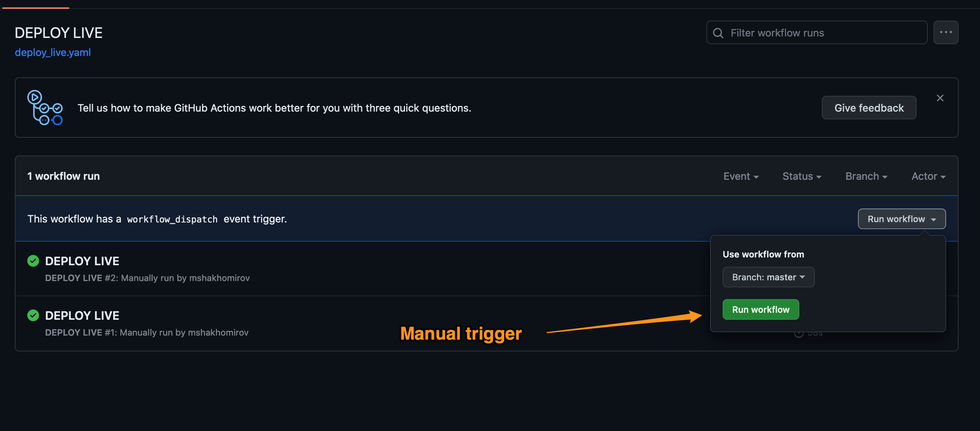980x431 pixels.
Task: Open the Status filter dropdown
Action: coord(802,176)
